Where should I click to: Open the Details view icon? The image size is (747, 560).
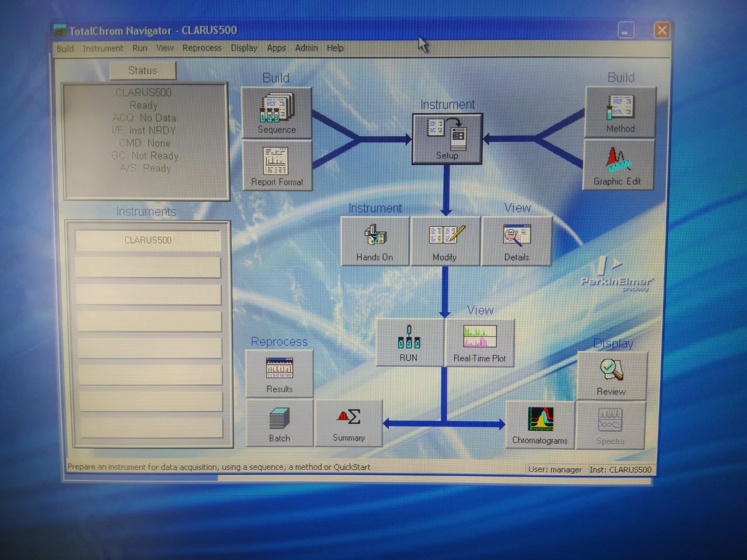click(516, 241)
